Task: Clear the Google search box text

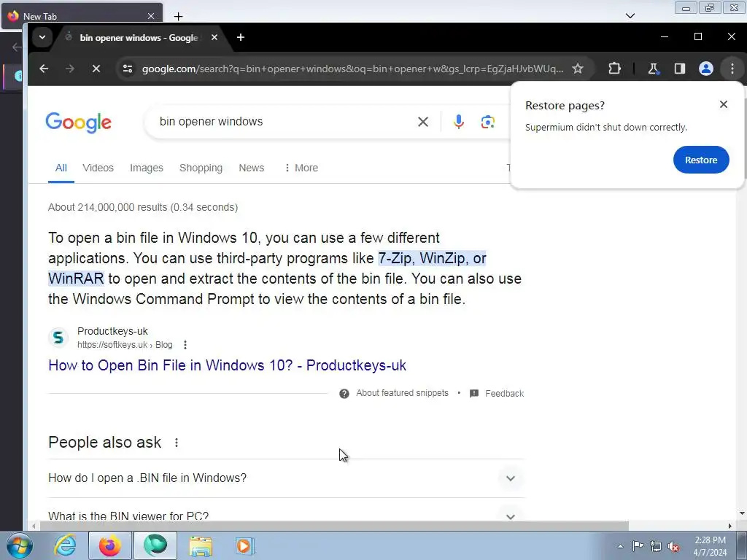Action: [x=422, y=122]
